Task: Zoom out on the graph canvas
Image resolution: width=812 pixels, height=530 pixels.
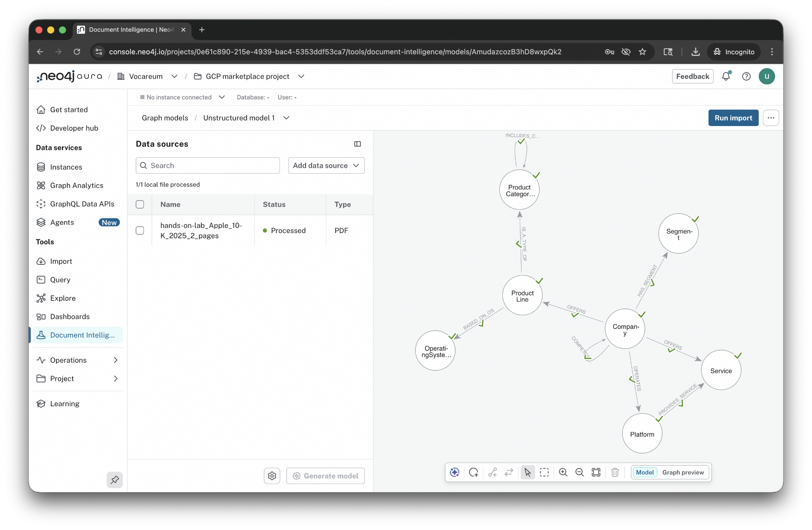Action: click(579, 472)
